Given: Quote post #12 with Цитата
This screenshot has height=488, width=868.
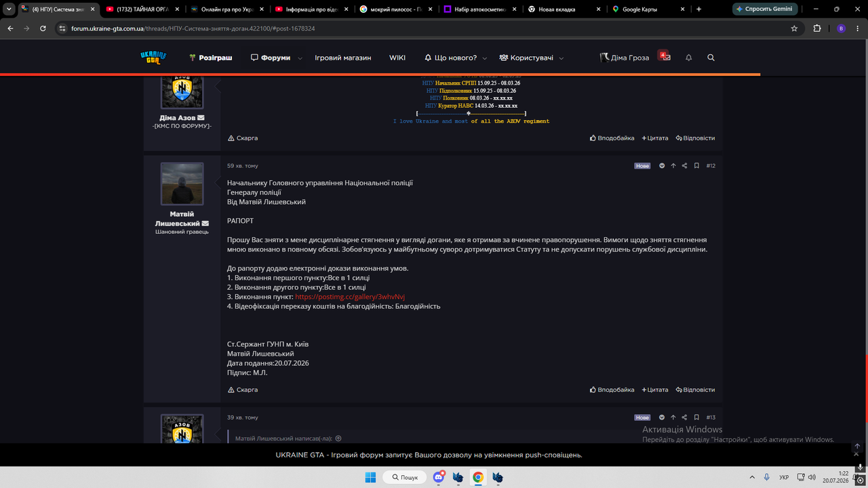Looking at the screenshot, I should [x=655, y=390].
